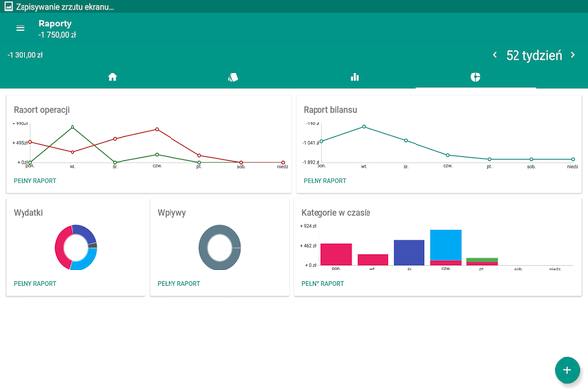Click the -1 750,00 zł balance subtitle
The image size is (588, 392).
tap(58, 35)
